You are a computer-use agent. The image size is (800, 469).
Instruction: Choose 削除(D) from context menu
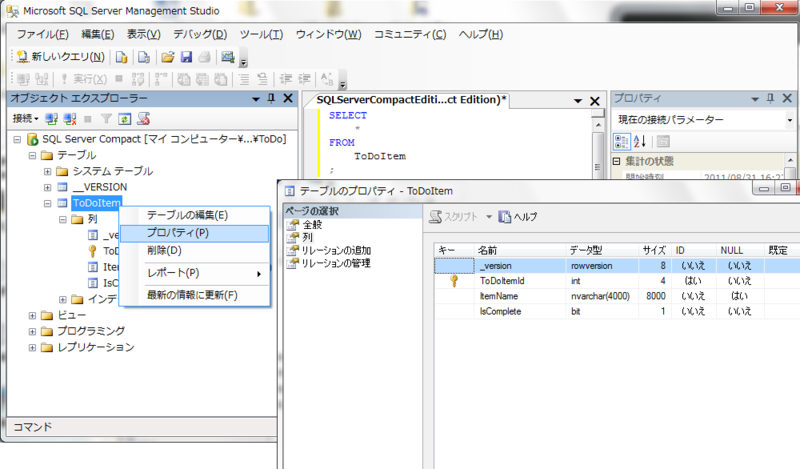click(194, 251)
